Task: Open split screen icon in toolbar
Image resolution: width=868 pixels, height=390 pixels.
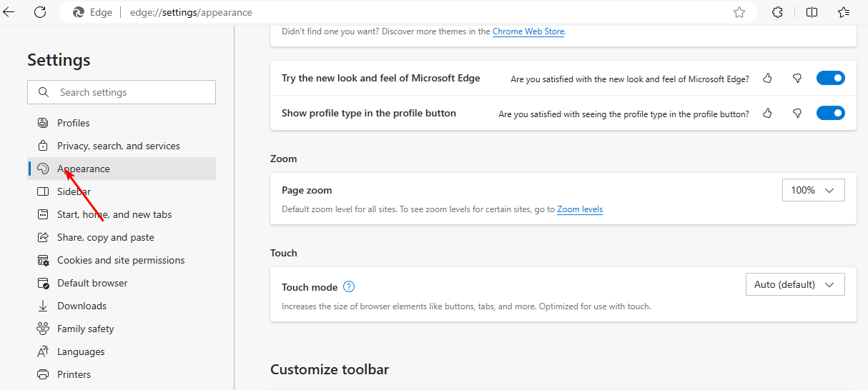Action: tap(812, 12)
